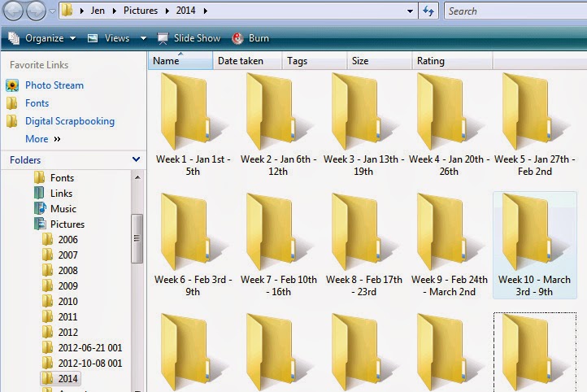This screenshot has height=392, width=587.
Task: Select the Week 5 - Jan 27th folder
Action: pyautogui.click(x=535, y=124)
